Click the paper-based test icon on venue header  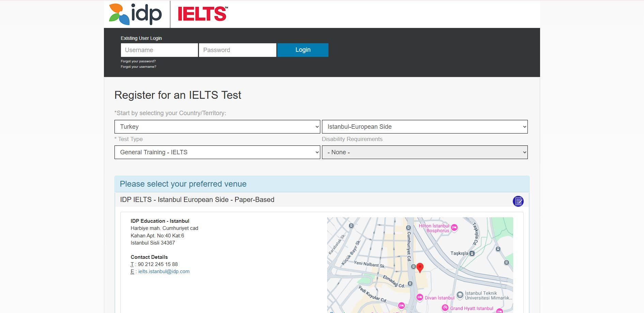coord(518,201)
